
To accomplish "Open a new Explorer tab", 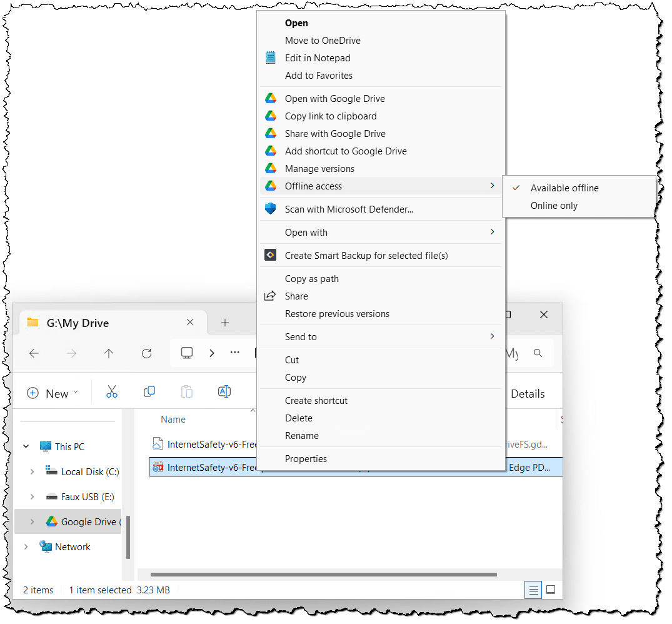I will coord(225,323).
